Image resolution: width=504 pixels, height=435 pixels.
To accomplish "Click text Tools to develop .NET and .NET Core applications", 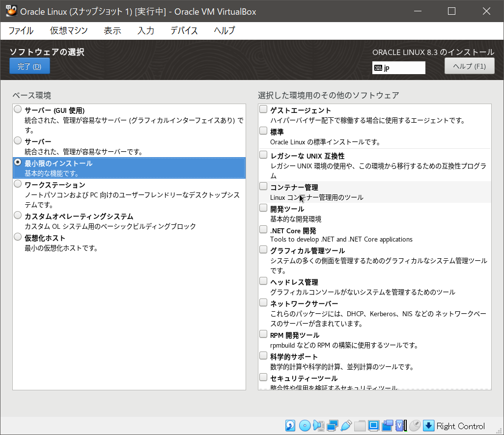I will tap(341, 239).
